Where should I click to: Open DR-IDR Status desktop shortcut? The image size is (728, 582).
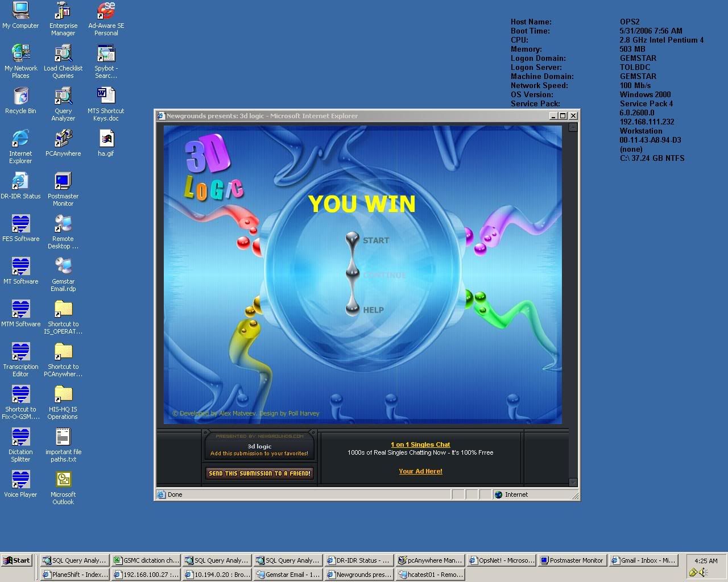click(x=20, y=186)
